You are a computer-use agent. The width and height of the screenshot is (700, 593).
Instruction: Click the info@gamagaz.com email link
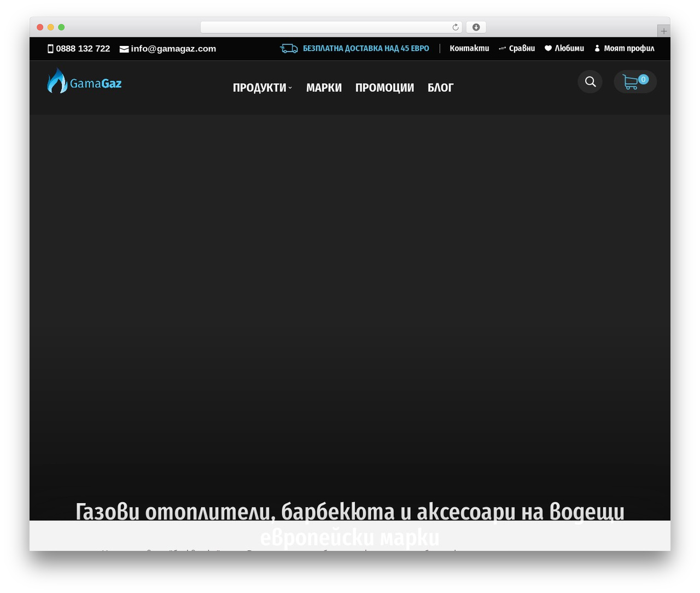tap(173, 49)
